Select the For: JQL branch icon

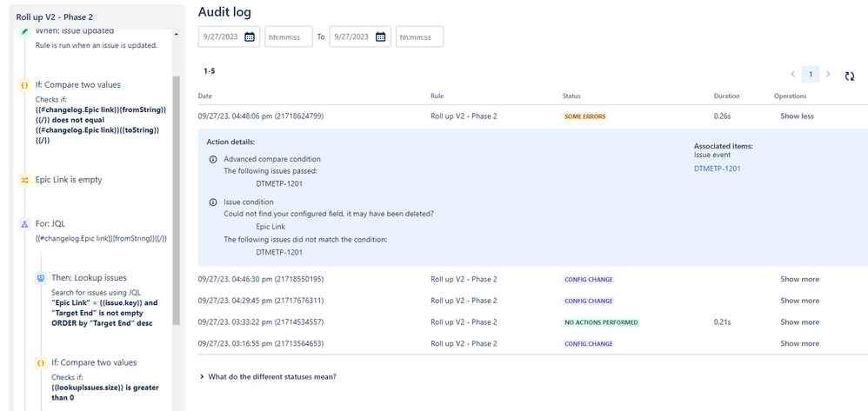[x=24, y=224]
